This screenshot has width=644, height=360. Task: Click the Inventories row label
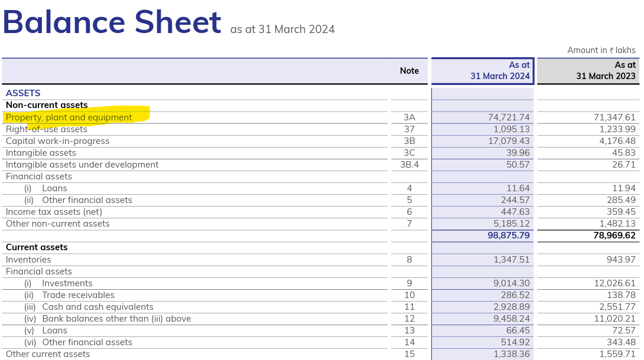pos(28,260)
